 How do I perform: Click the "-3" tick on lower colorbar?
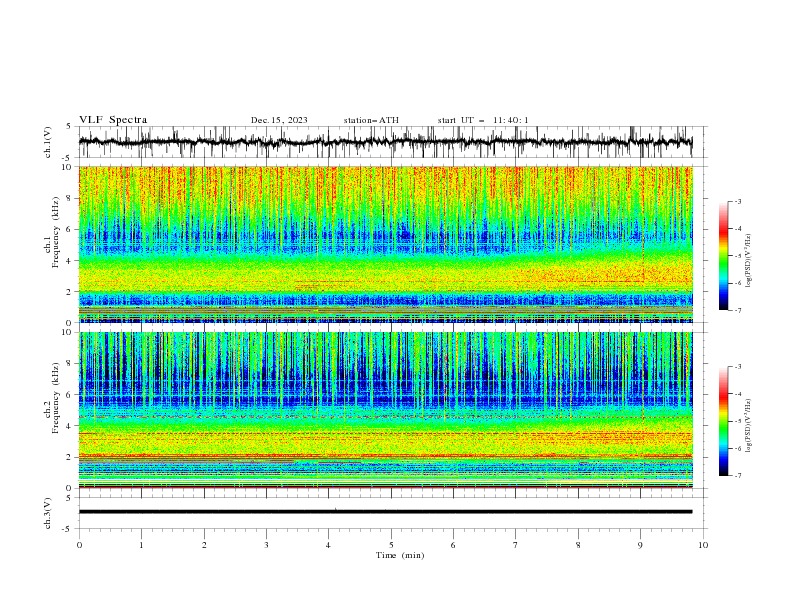click(x=738, y=367)
